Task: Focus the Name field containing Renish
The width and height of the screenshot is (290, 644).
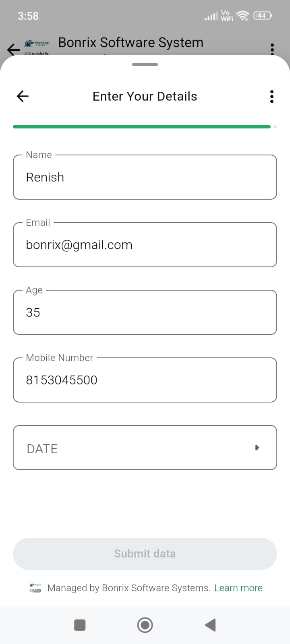Action: 145,177
